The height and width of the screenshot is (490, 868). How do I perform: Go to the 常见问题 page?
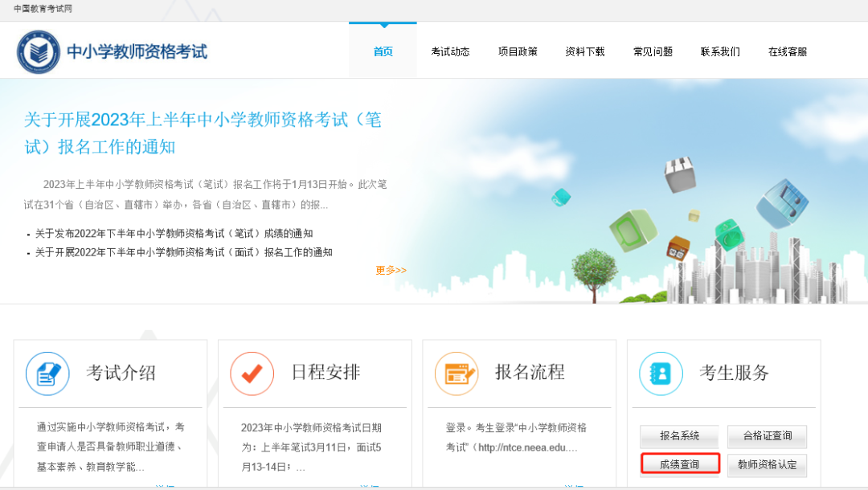[653, 50]
